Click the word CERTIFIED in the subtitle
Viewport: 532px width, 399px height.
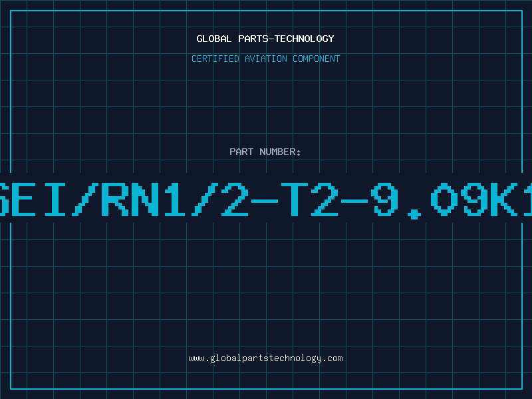click(x=215, y=59)
